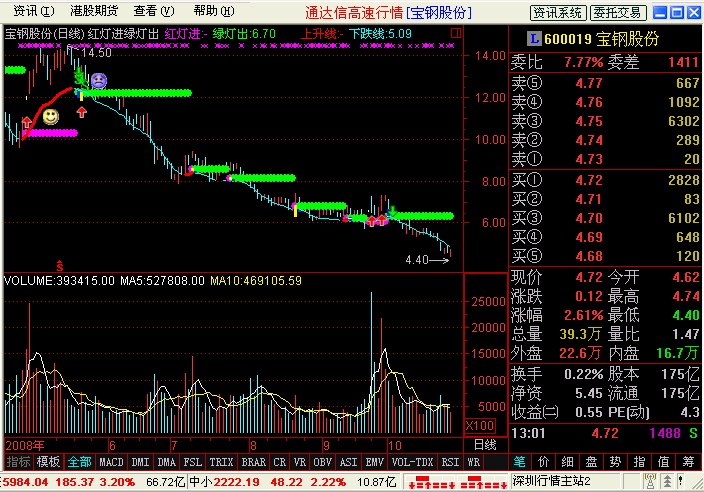
Task: Switch to the FSL indicator
Action: click(193, 462)
